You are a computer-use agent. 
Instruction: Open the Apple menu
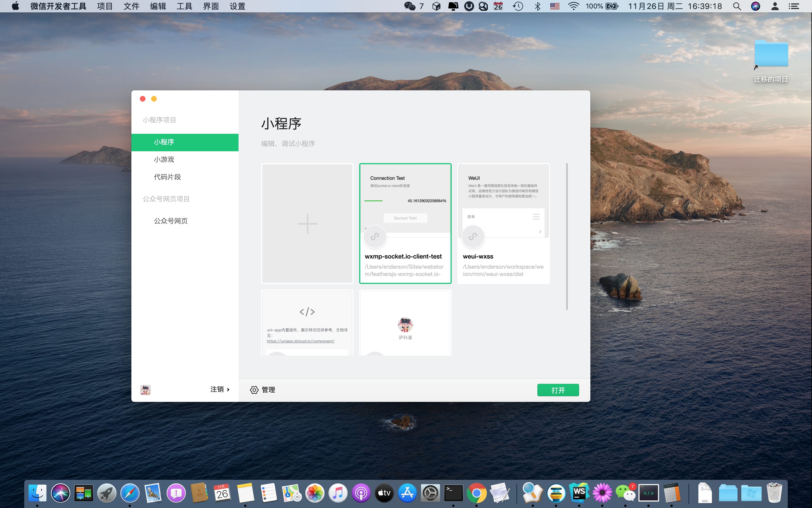pyautogui.click(x=16, y=6)
